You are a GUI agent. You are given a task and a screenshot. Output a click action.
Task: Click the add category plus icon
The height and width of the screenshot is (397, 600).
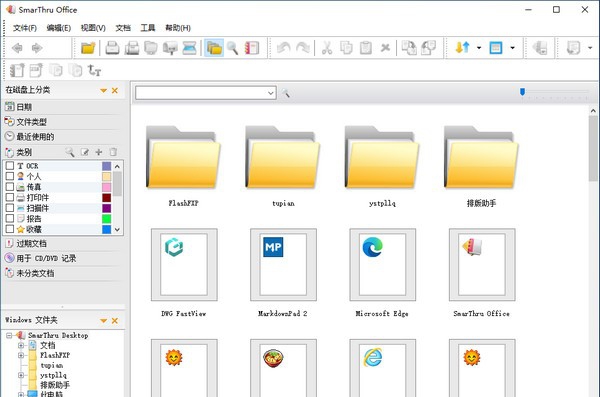(99, 152)
